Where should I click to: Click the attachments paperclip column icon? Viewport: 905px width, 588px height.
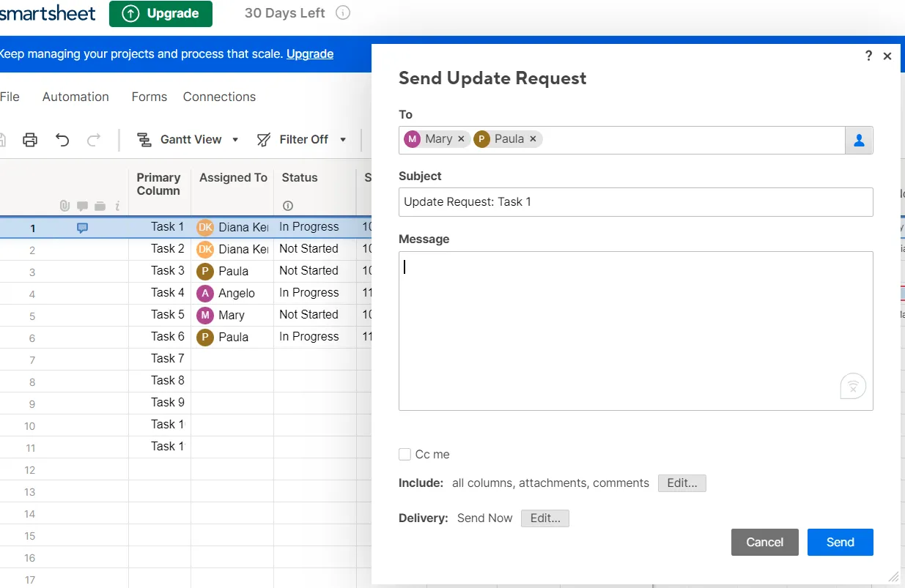point(64,206)
